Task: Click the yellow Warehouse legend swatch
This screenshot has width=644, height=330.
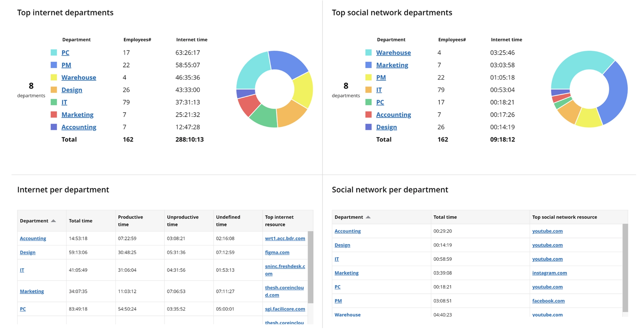Action: point(53,77)
